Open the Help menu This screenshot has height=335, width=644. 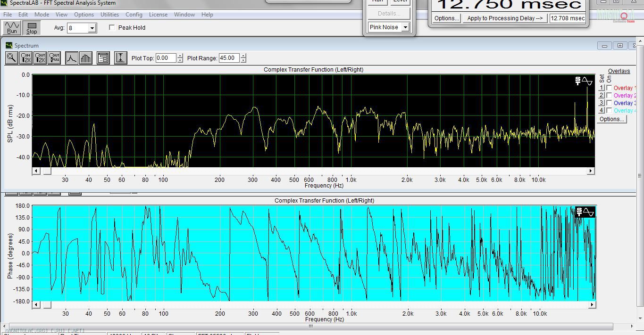(207, 15)
